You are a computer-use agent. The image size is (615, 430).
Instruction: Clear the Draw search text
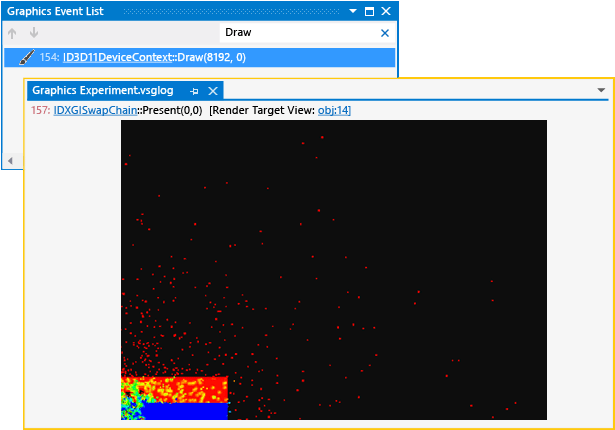coord(385,33)
